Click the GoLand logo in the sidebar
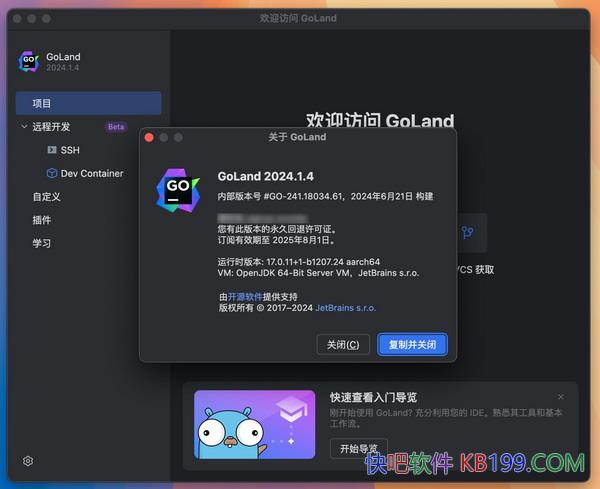The image size is (600, 489). pos(28,62)
